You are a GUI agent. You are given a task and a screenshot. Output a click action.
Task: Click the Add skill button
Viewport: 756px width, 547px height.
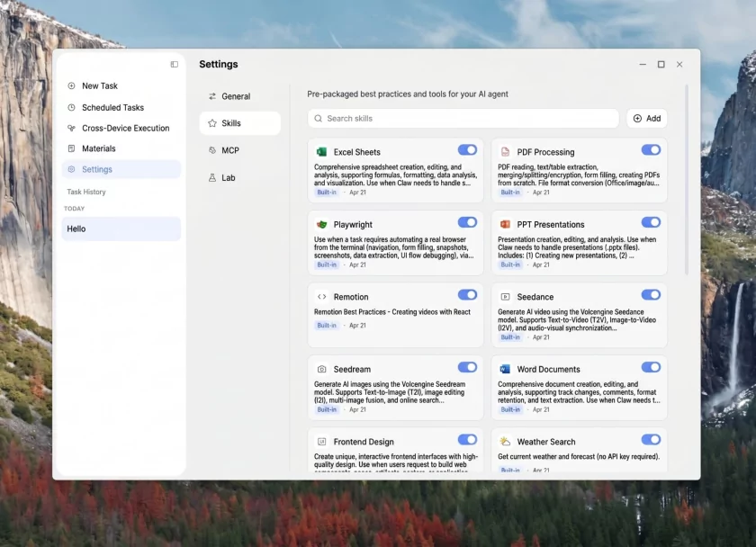[647, 118]
